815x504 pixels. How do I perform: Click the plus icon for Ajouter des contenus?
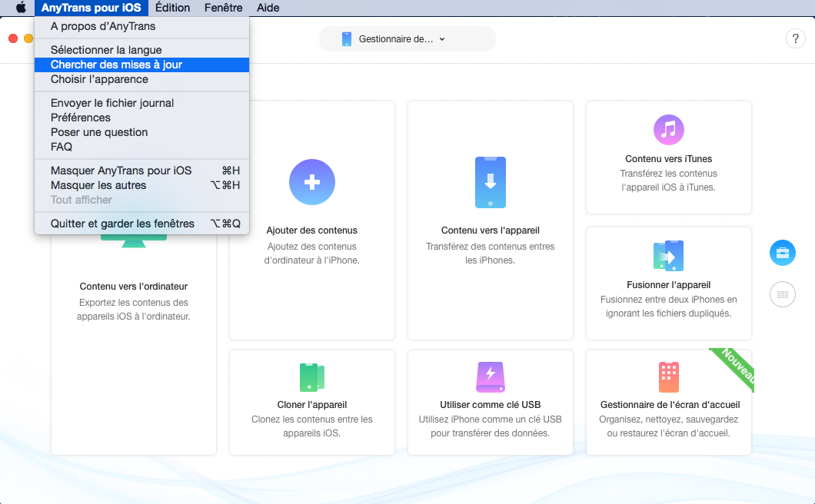[312, 182]
